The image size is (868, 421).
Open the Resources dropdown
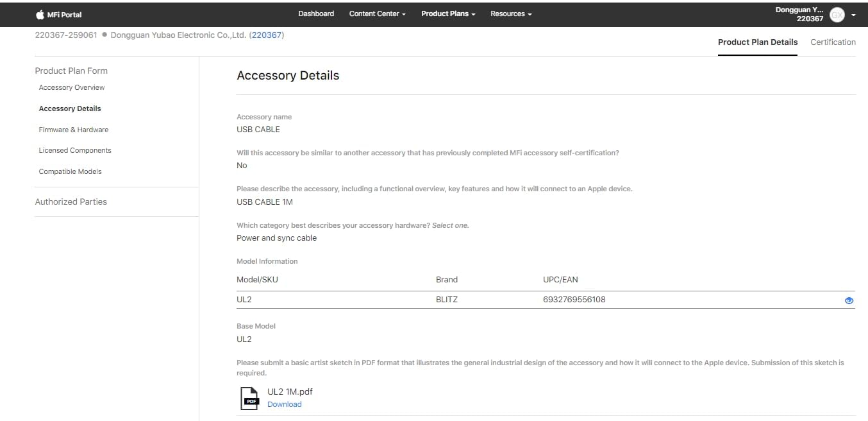511,13
